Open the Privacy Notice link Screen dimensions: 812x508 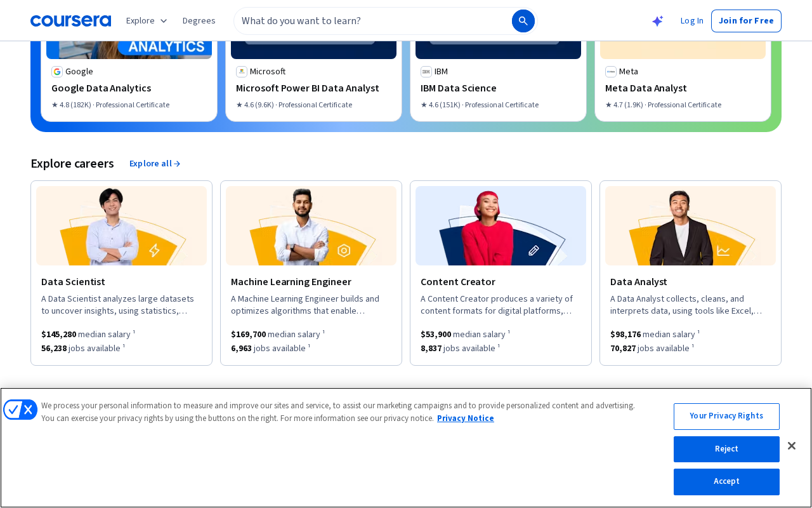tap(465, 418)
